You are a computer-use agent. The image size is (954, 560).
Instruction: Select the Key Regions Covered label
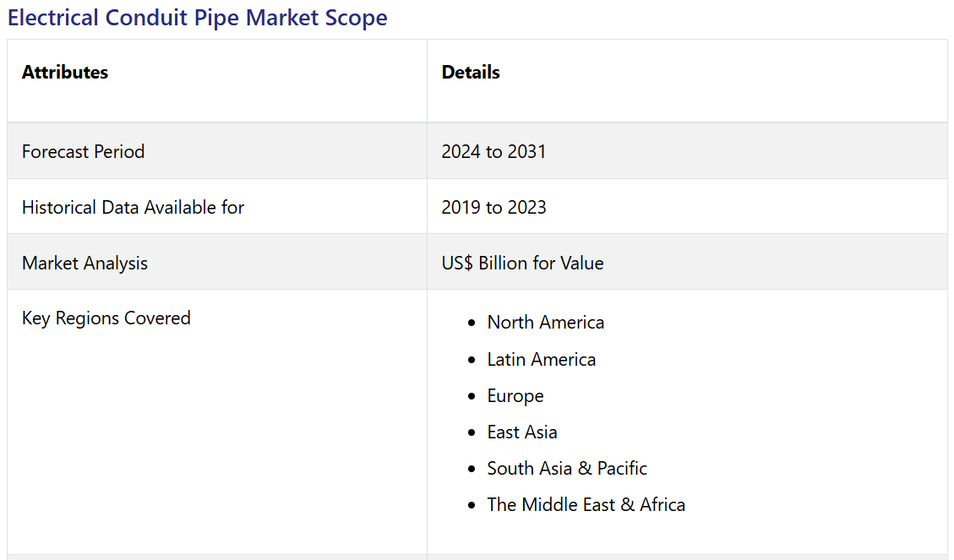[x=106, y=318]
